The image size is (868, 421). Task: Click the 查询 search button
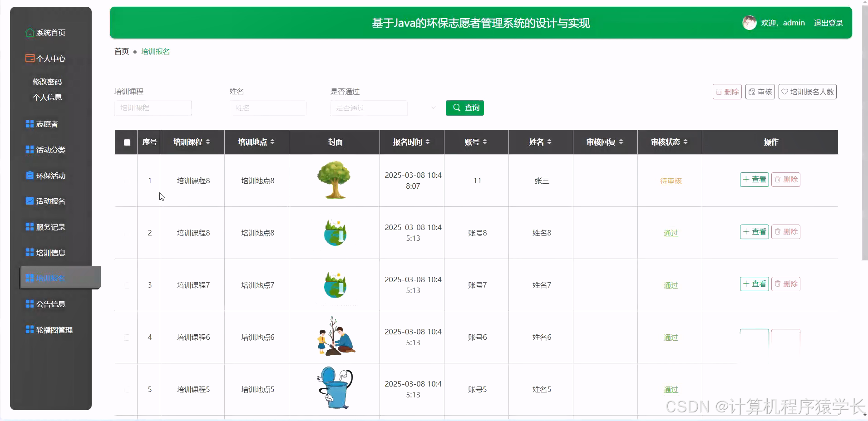click(x=464, y=108)
